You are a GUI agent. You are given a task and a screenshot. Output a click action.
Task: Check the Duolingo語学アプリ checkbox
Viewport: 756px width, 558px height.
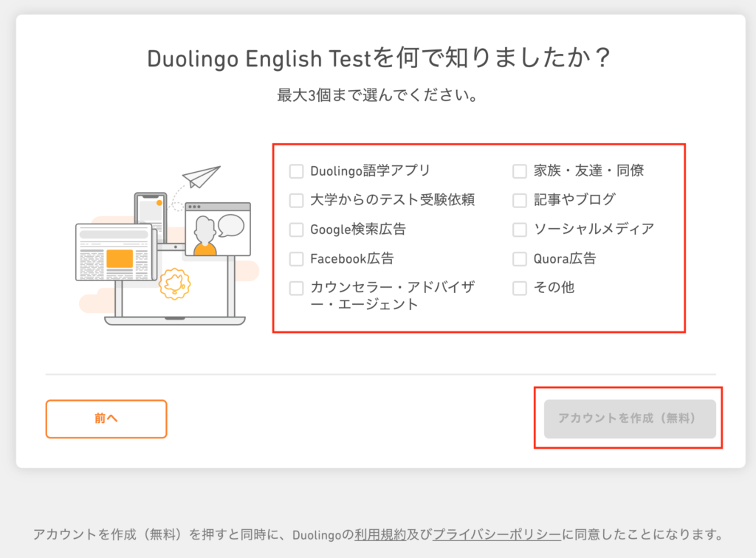(x=296, y=171)
